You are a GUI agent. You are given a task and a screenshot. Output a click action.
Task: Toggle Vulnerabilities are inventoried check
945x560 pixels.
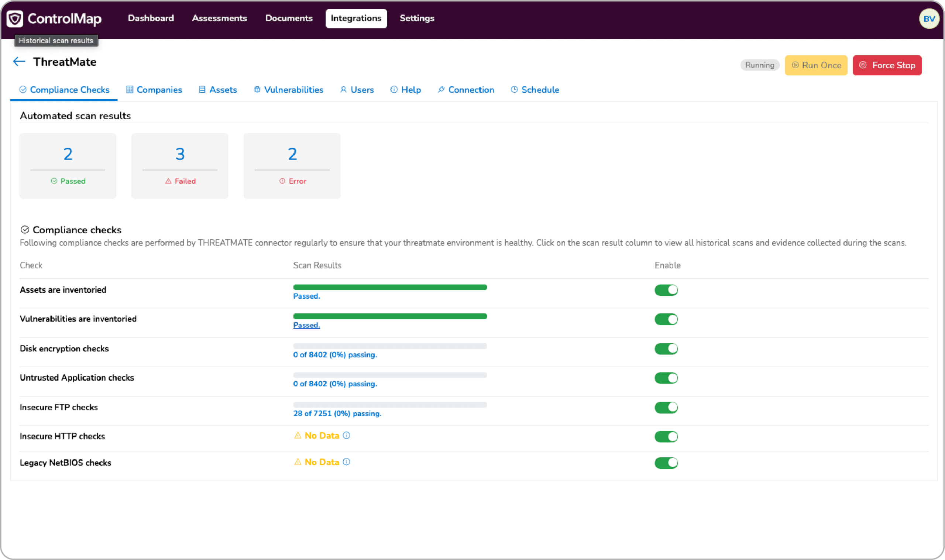[x=666, y=319]
